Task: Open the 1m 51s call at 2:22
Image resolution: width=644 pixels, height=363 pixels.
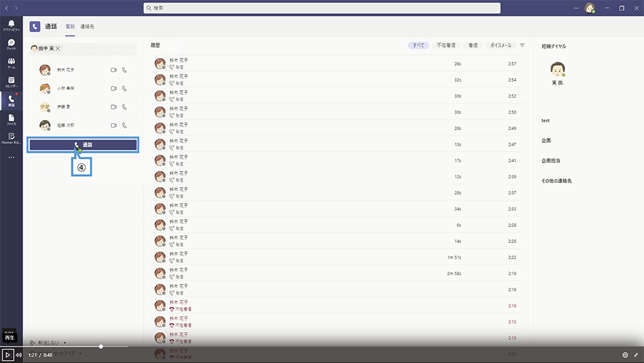Action: click(337, 257)
